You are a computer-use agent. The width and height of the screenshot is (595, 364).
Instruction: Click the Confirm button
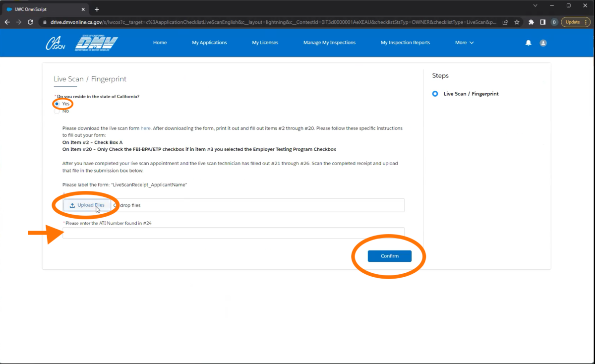pyautogui.click(x=389, y=256)
